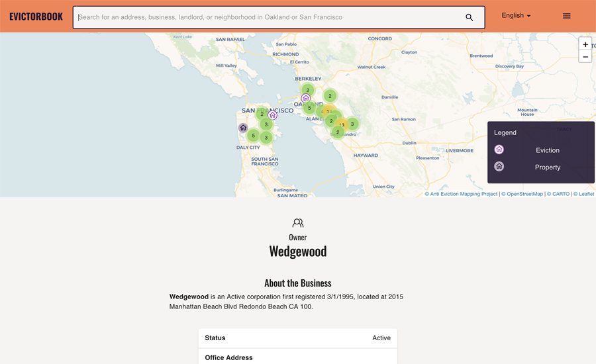Click the Owner label under the icon

(x=297, y=238)
